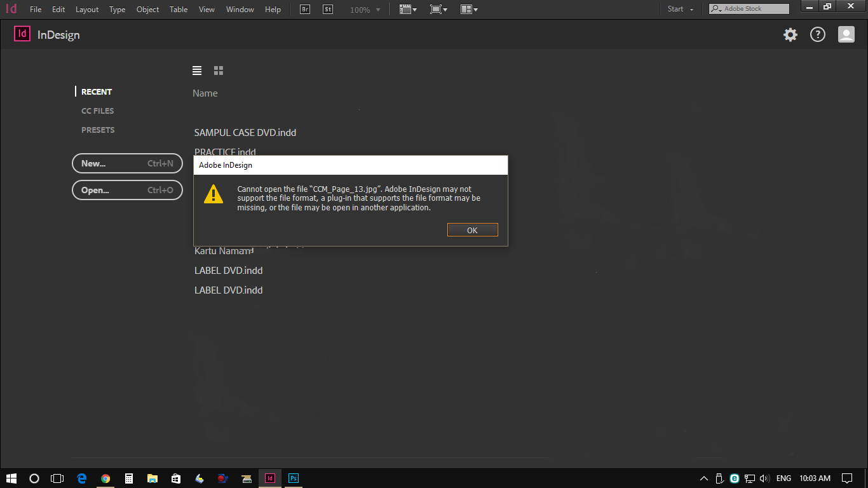Open the Help menu
Screen dimensions: 868x488
click(x=273, y=10)
